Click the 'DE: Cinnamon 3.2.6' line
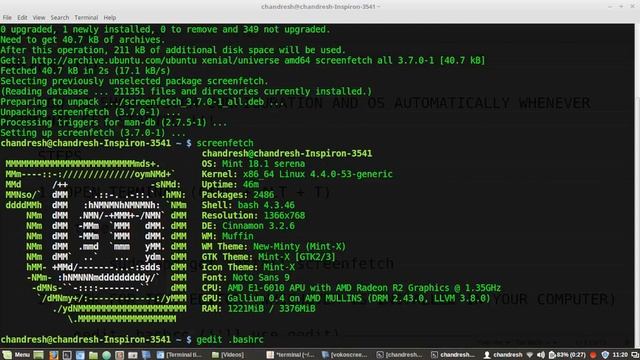 click(x=248, y=226)
